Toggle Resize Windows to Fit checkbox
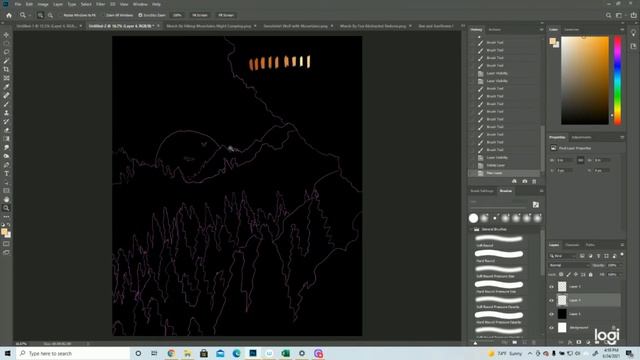The width and height of the screenshot is (640, 360). (x=60, y=15)
